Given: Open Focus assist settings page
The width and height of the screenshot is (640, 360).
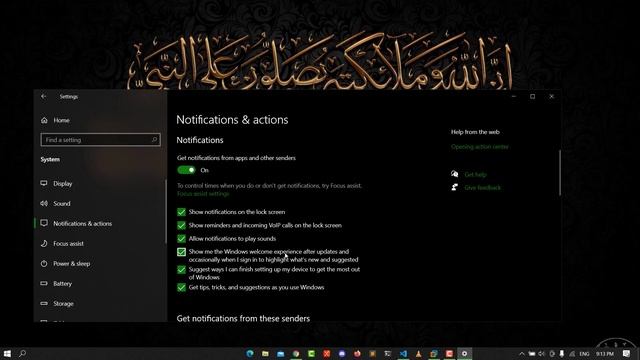Looking at the screenshot, I should click(x=68, y=244).
